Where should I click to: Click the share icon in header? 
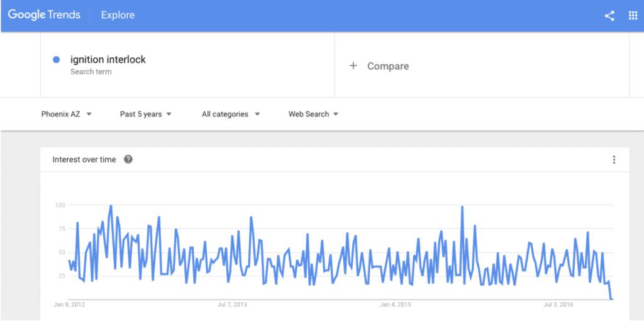point(609,16)
